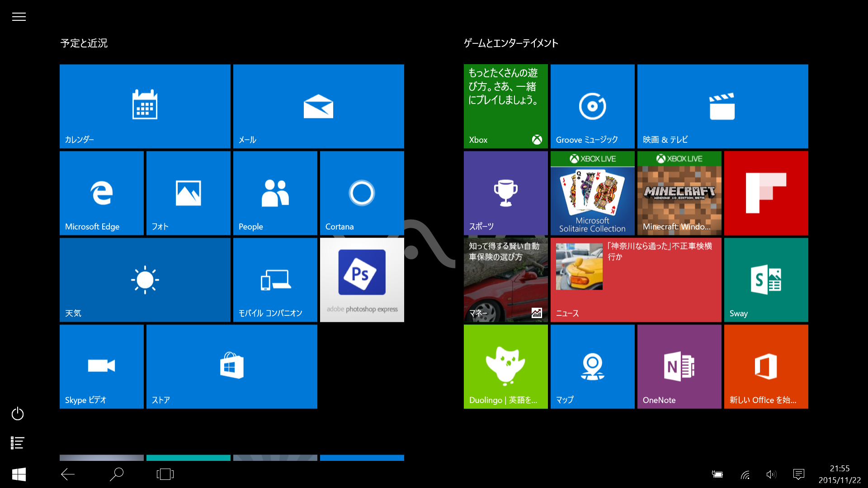
Task: Launch the Cortana tile
Action: tap(362, 193)
